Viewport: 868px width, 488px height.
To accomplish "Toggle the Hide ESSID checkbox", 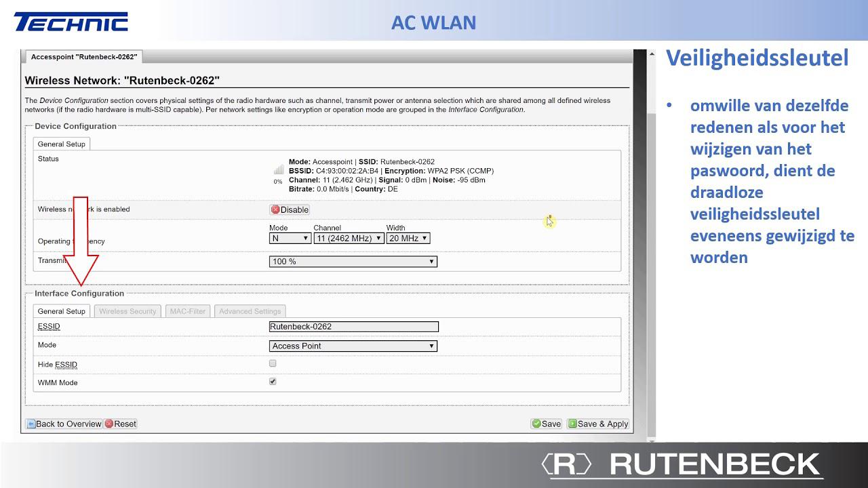I will pos(273,363).
